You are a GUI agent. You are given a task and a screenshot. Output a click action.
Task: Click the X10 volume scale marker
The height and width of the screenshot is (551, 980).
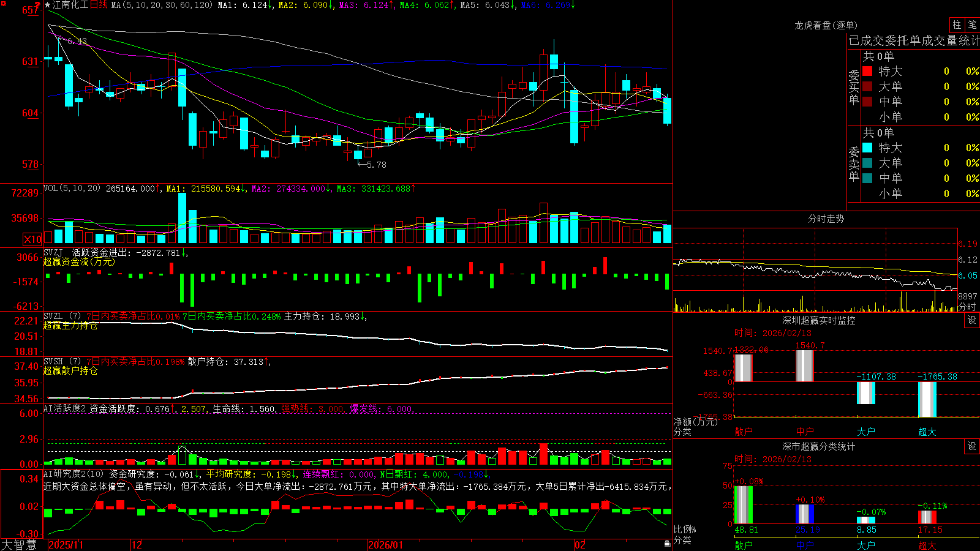32,239
